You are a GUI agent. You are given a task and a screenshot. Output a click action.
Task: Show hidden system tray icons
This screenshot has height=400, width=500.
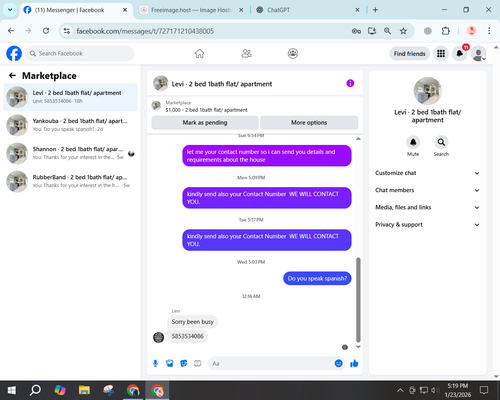click(400, 390)
